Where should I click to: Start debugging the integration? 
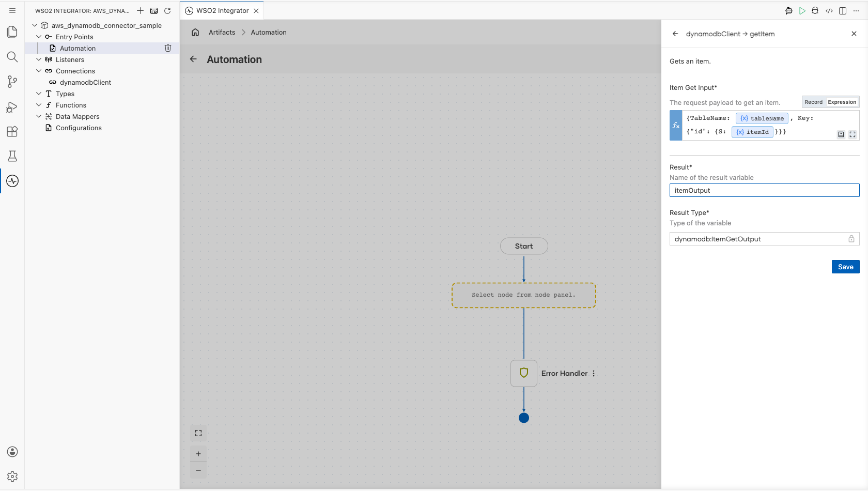pos(815,10)
